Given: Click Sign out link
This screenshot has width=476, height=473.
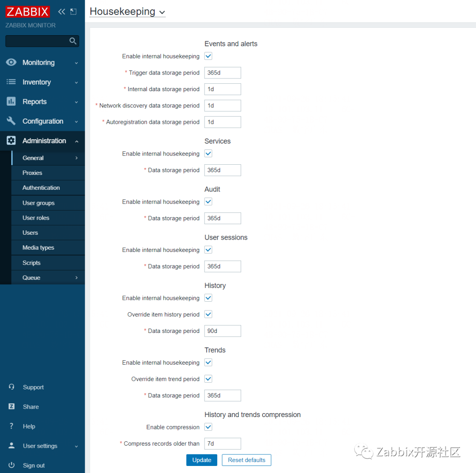Looking at the screenshot, I should point(33,466).
